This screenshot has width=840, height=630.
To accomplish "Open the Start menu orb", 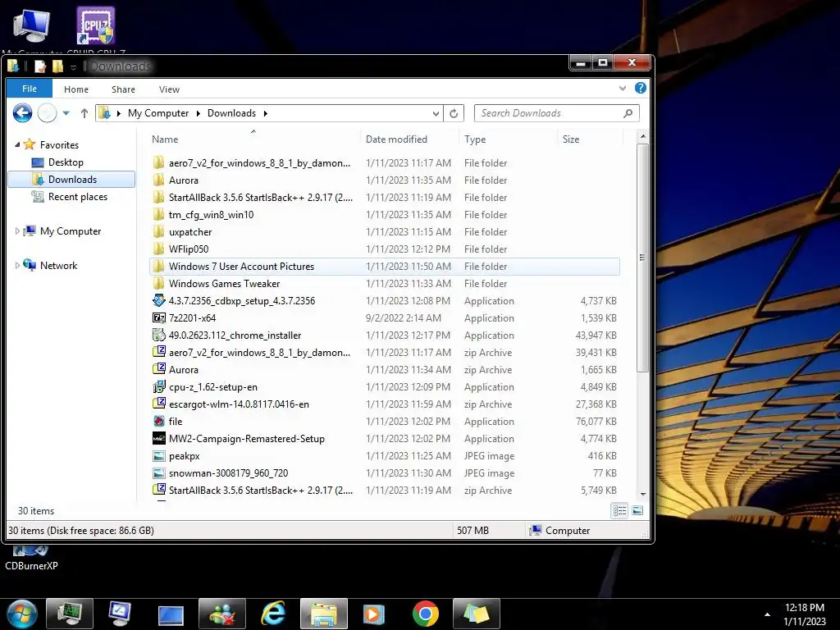I will pyautogui.click(x=22, y=614).
